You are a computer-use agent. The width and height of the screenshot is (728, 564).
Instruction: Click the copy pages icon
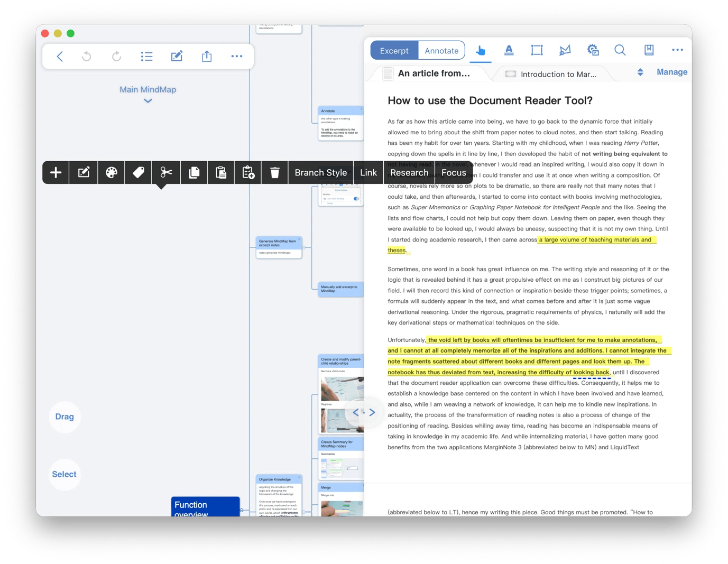[x=194, y=172]
